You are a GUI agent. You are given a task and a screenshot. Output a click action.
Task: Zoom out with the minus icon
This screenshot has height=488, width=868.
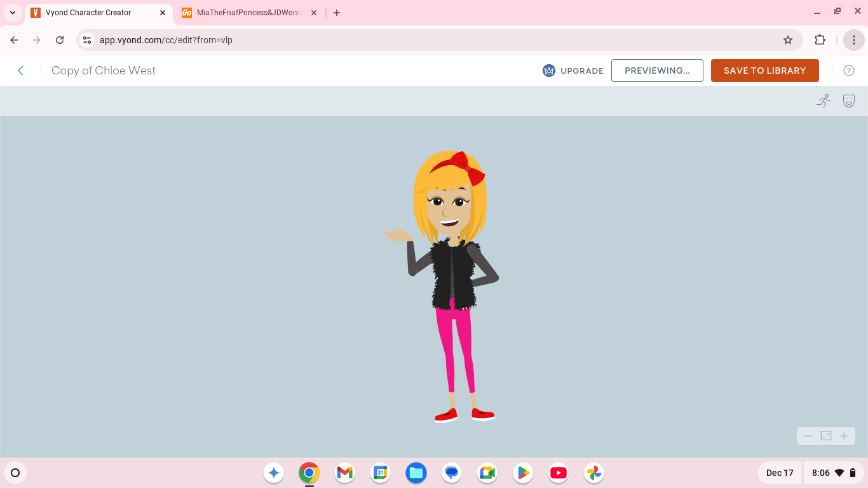click(x=808, y=436)
